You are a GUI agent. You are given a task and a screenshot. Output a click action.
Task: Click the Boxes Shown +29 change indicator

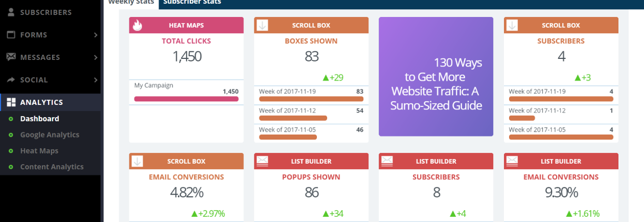tap(333, 78)
